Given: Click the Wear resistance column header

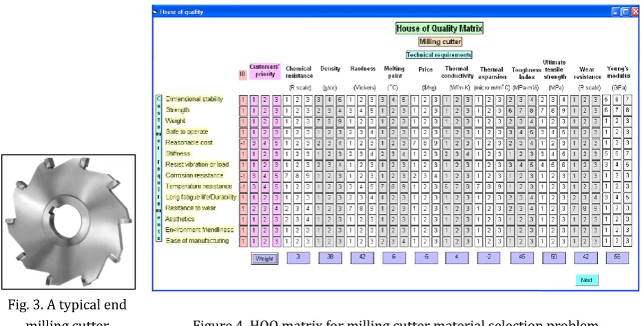Looking at the screenshot, I should coord(587,74).
